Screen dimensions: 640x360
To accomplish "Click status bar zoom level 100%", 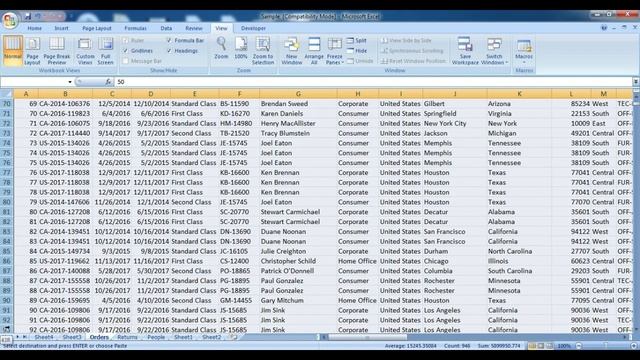I will [564, 346].
